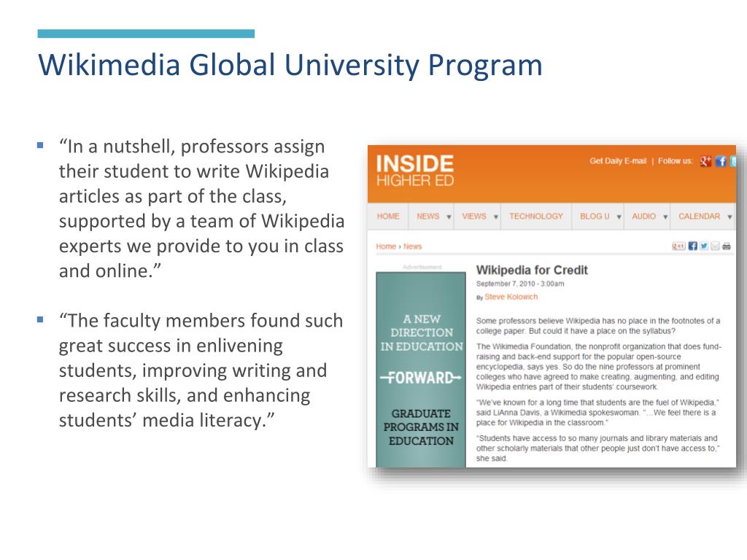The height and width of the screenshot is (560, 747).
Task: Click the paragraph beginning 'Students have access to so many'
Action: pos(598,448)
